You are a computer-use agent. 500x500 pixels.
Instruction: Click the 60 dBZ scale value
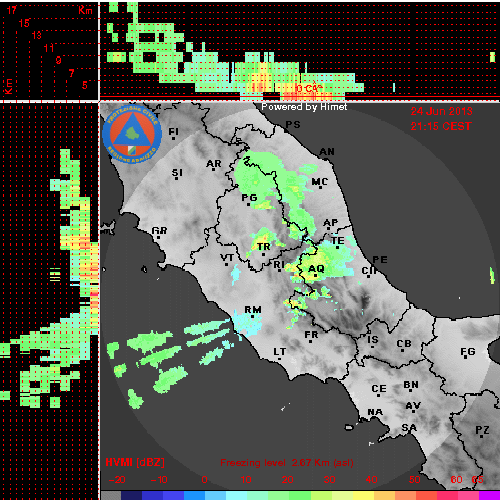(456, 480)
